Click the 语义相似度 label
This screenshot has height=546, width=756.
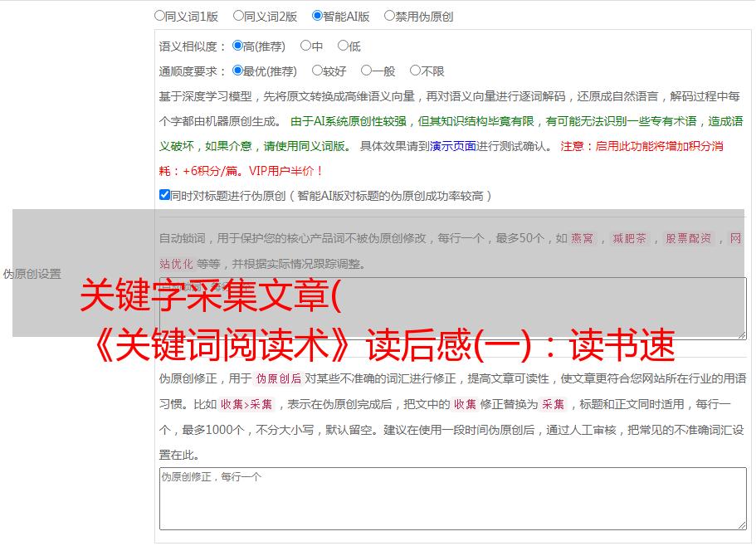click(x=192, y=46)
